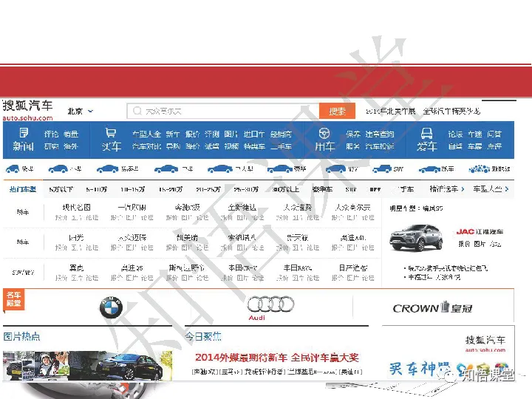Select the new-energy dotted cluster icon
Screen dimensions: 532x399
(x=479, y=168)
